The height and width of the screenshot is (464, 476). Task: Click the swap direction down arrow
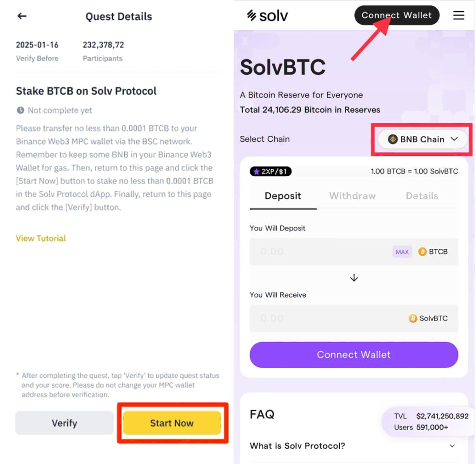[354, 278]
